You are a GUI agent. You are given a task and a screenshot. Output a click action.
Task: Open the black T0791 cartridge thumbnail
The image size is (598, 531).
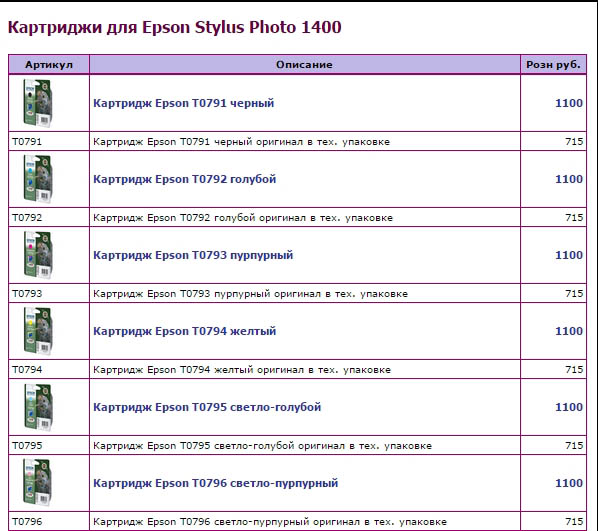37,103
